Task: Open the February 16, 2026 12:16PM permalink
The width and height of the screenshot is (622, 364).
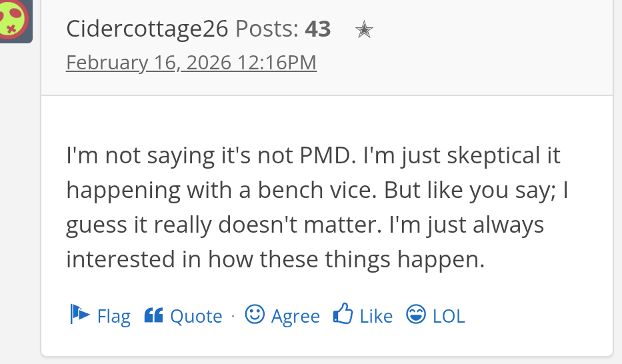Action: 191,63
